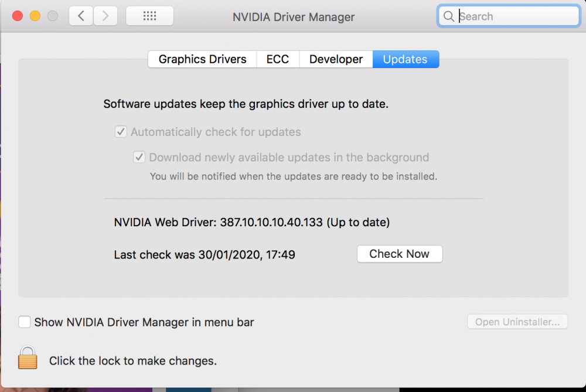Click 'Software updates keep the graphics driver' text
The image size is (586, 392).
(x=246, y=104)
